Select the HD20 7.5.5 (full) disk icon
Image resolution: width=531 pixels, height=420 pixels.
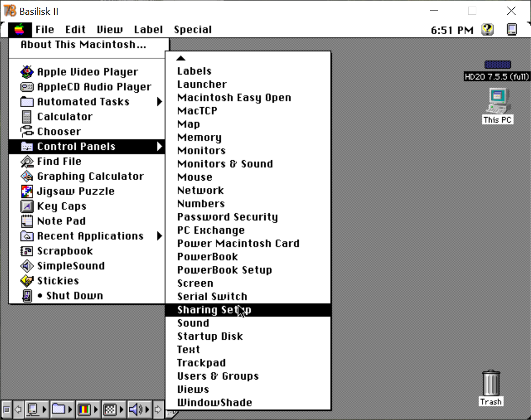[x=497, y=71]
